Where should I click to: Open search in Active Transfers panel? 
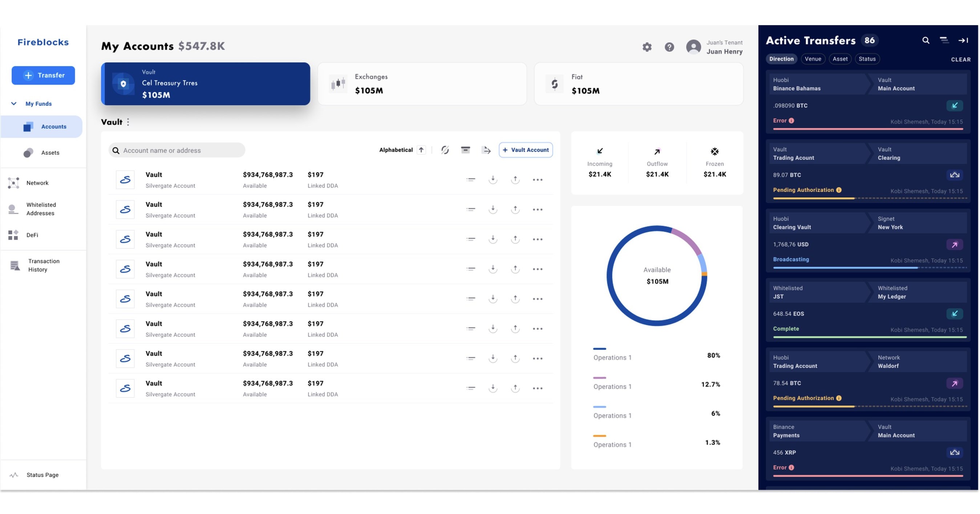coord(926,40)
